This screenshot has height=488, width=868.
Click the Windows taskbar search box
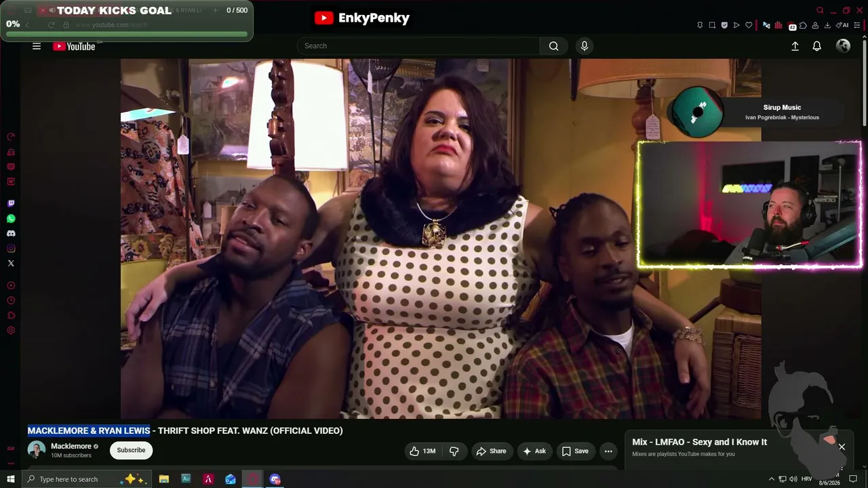(x=87, y=479)
